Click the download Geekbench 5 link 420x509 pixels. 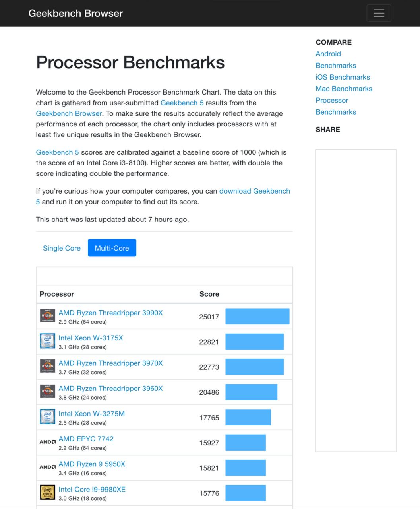pyautogui.click(x=254, y=191)
